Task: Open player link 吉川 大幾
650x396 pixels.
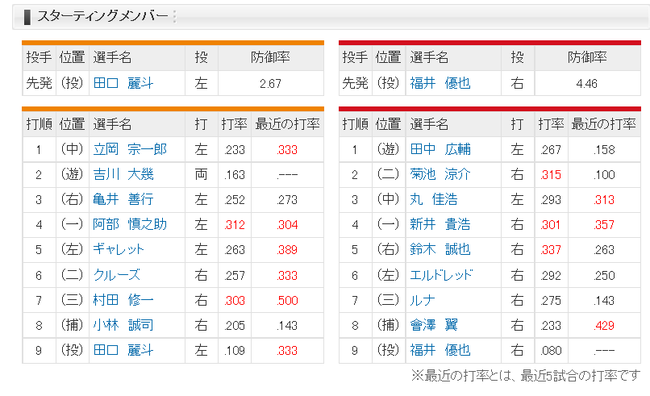Action: (123, 174)
